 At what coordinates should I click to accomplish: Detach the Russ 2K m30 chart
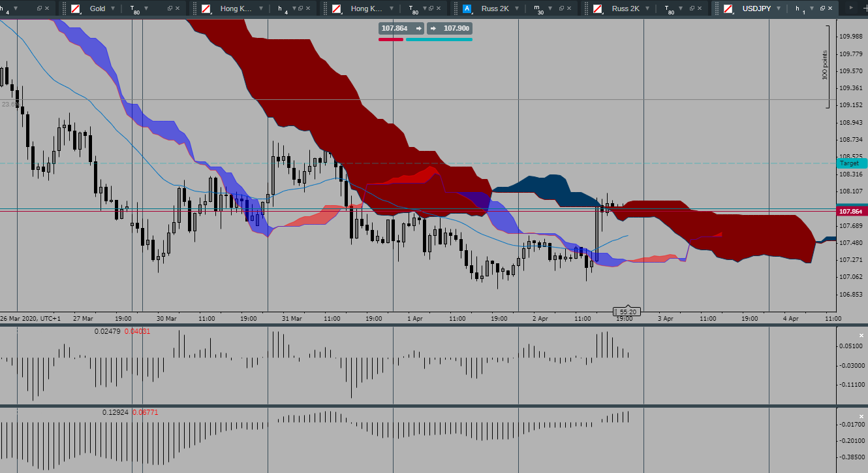click(561, 8)
